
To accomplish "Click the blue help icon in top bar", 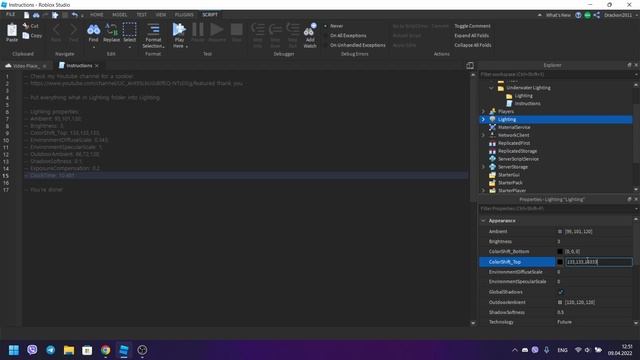I will [x=578, y=15].
